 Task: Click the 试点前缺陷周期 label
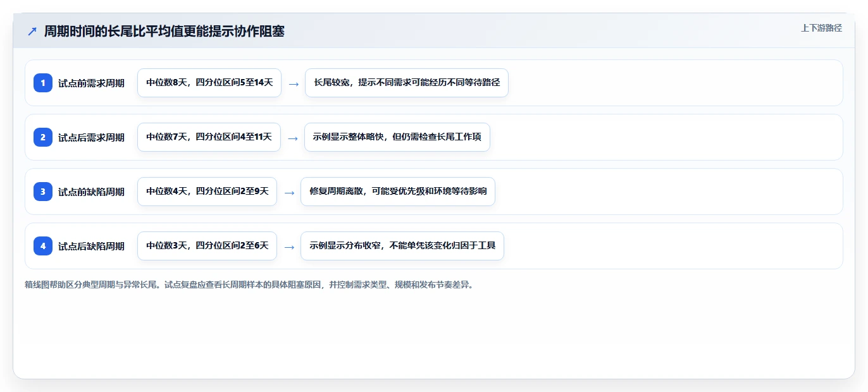[x=91, y=192]
